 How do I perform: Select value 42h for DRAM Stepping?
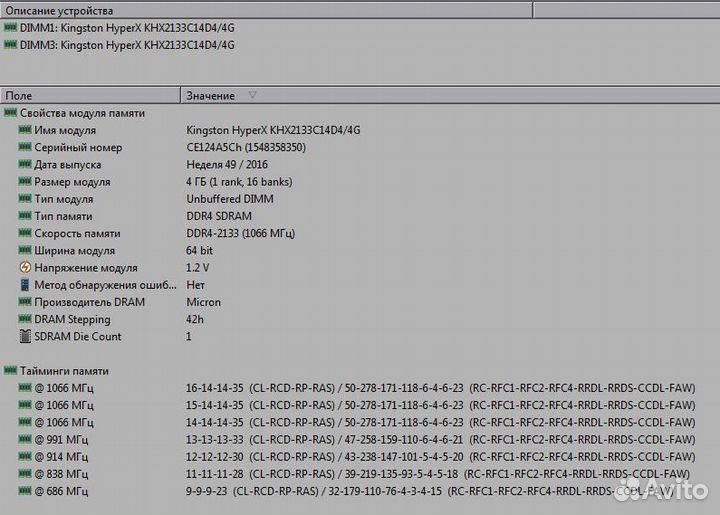(195, 319)
